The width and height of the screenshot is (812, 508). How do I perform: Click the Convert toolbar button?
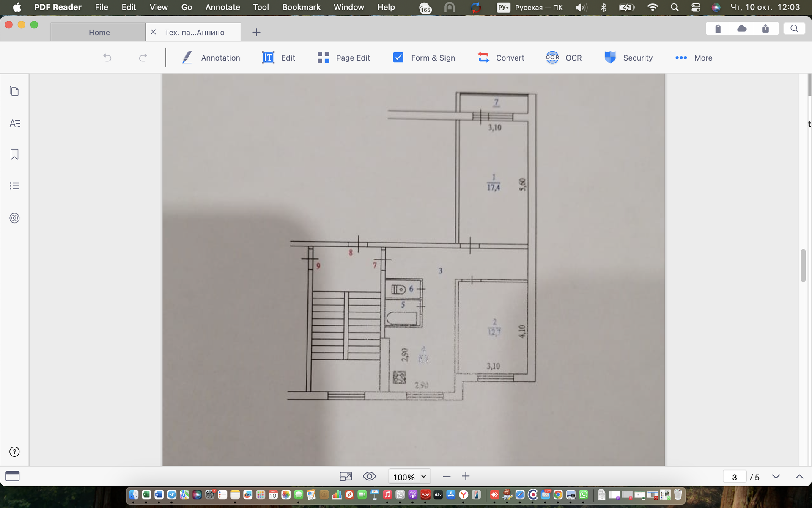[501, 58]
